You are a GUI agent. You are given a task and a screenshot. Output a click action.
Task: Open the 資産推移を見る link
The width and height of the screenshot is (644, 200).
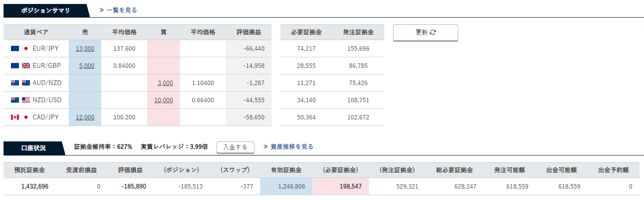(288, 147)
